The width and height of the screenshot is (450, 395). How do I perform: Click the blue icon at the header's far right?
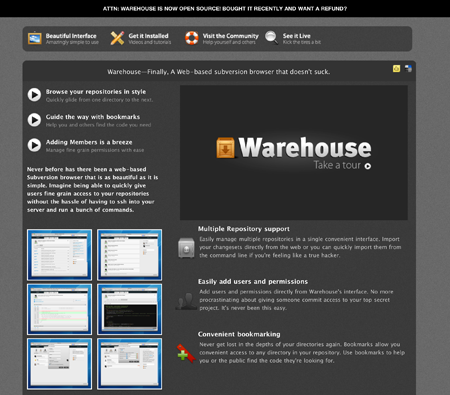point(408,69)
